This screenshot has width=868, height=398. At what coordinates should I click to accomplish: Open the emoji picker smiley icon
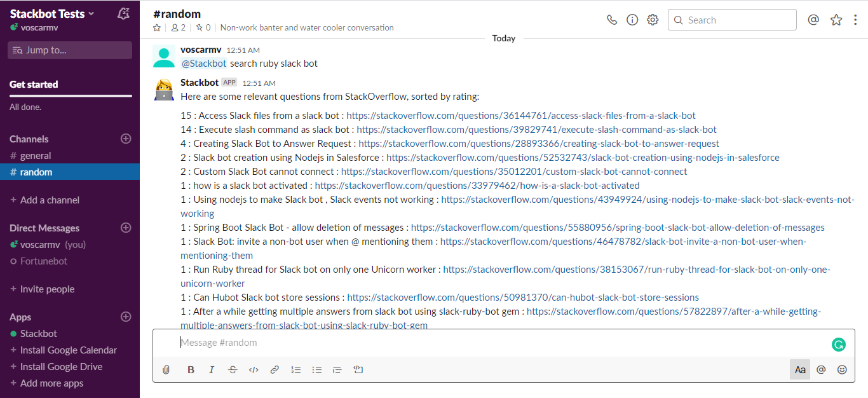pyautogui.click(x=842, y=369)
